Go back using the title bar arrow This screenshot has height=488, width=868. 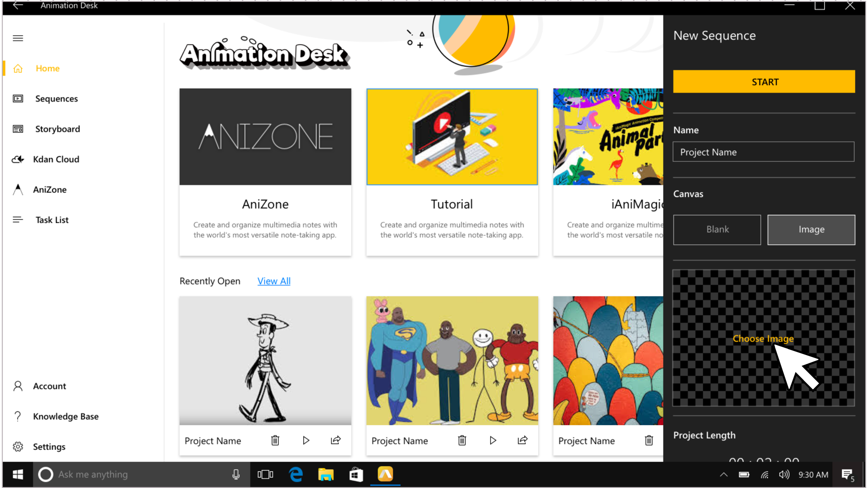click(18, 6)
